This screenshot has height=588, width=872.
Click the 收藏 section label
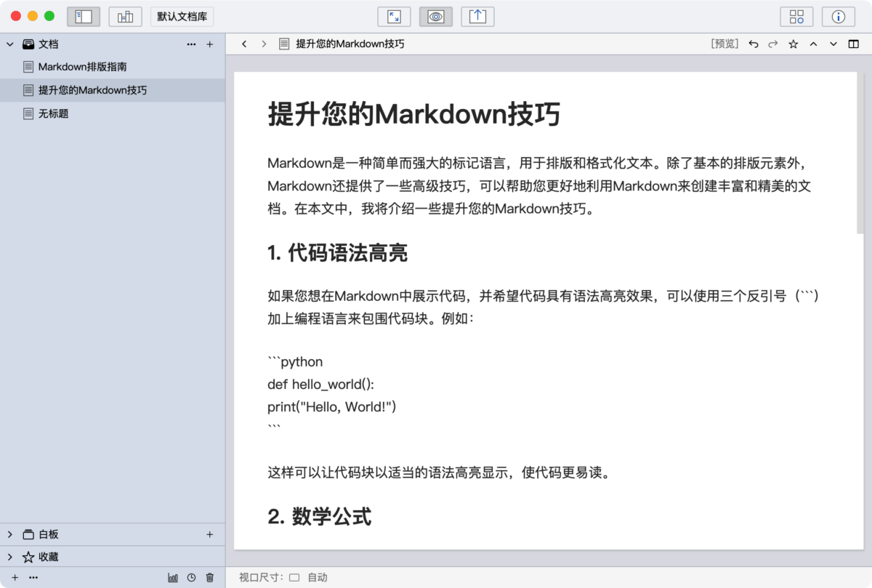coord(48,557)
